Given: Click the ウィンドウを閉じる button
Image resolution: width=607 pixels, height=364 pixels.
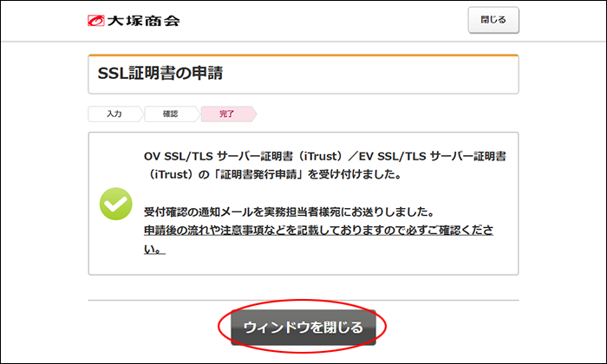Looking at the screenshot, I should click(303, 328).
